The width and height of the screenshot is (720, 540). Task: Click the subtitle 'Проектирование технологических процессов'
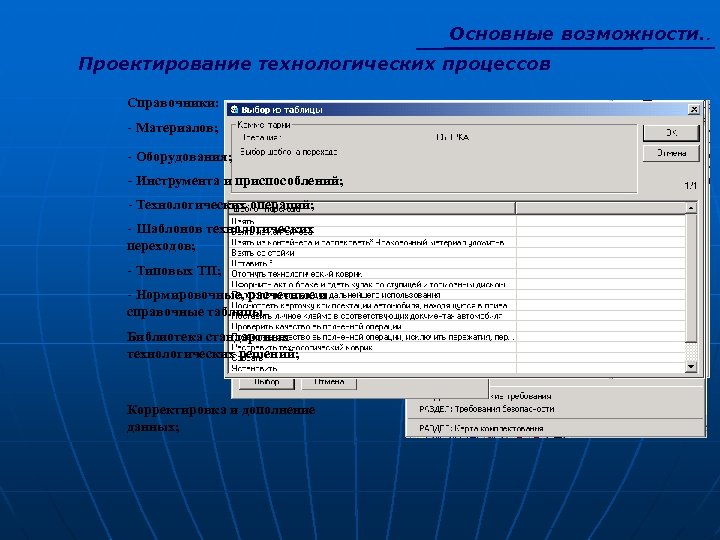pos(314,64)
